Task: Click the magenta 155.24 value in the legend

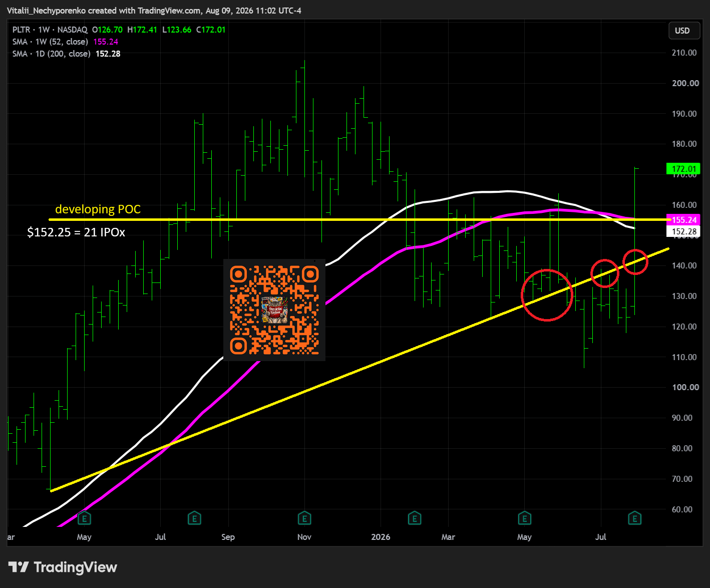Action: pyautogui.click(x=106, y=42)
